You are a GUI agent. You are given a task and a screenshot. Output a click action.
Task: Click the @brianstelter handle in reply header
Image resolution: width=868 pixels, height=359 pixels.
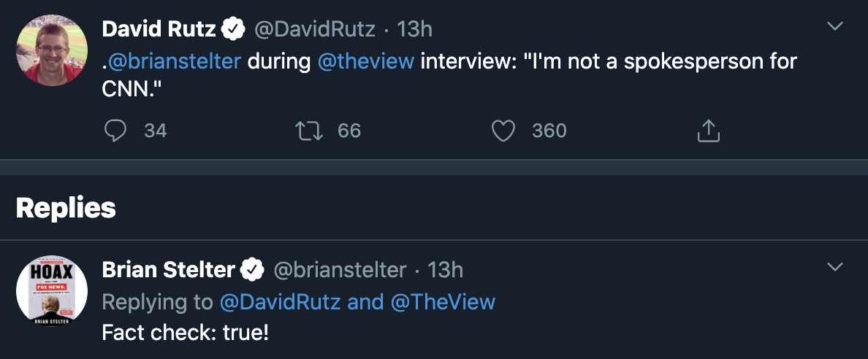340,270
